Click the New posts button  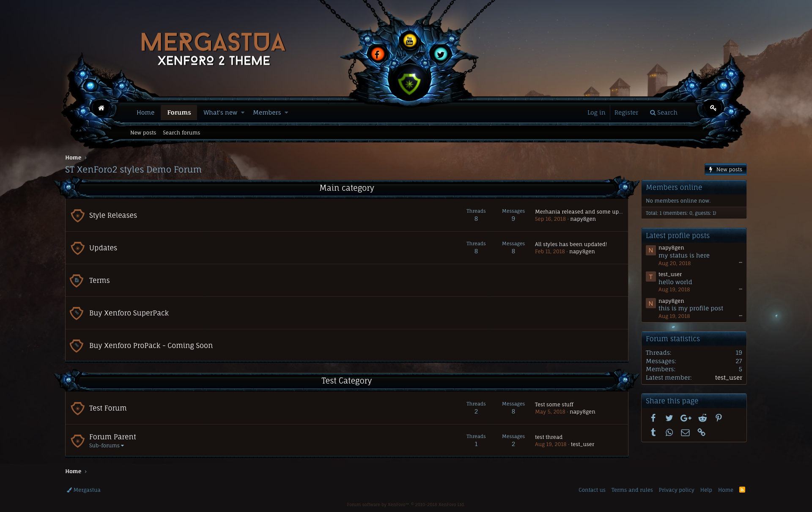pos(725,170)
